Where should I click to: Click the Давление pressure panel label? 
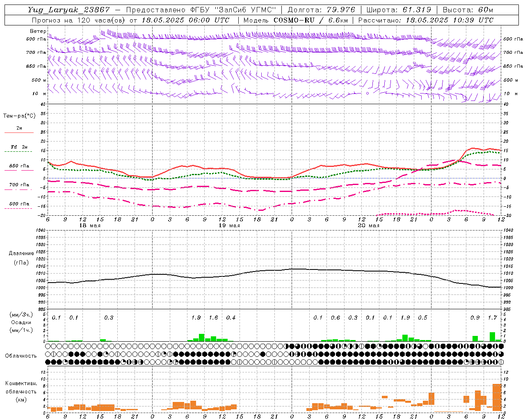[x=21, y=253]
